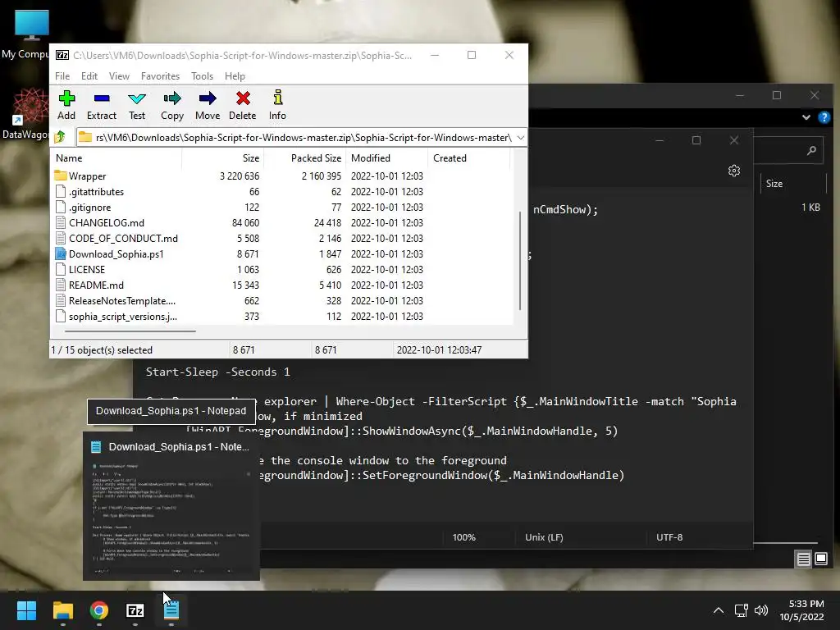Open Google Chrome from the taskbar
This screenshot has width=840, height=630.
coord(99,610)
